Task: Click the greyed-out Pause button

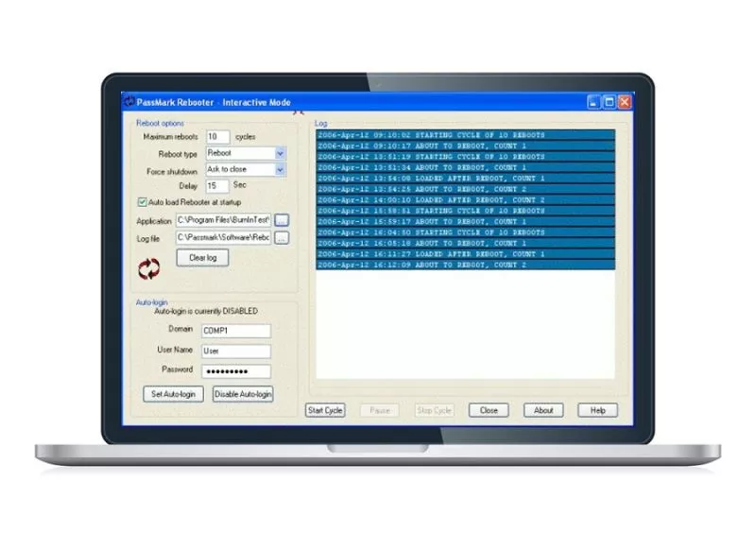Action: [x=380, y=410]
